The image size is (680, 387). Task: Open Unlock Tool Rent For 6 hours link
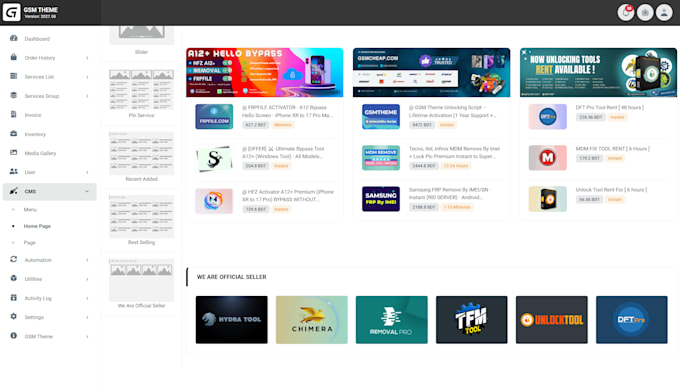(611, 190)
